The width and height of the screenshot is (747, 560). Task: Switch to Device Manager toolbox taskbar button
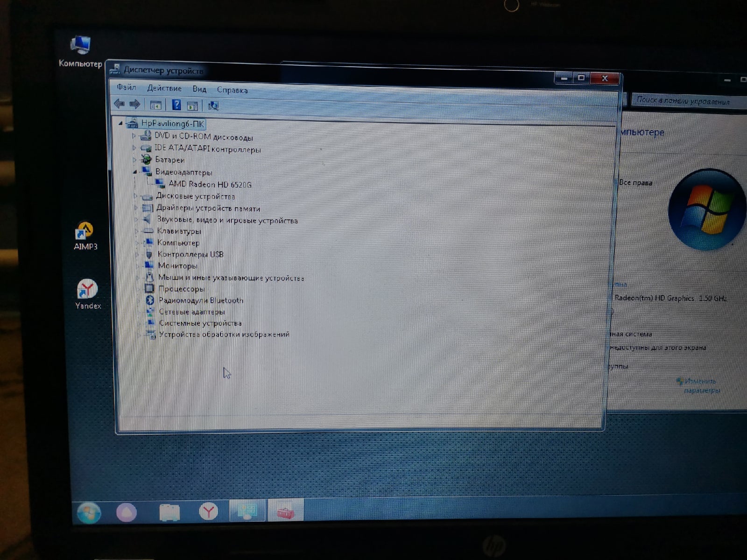pos(285,510)
